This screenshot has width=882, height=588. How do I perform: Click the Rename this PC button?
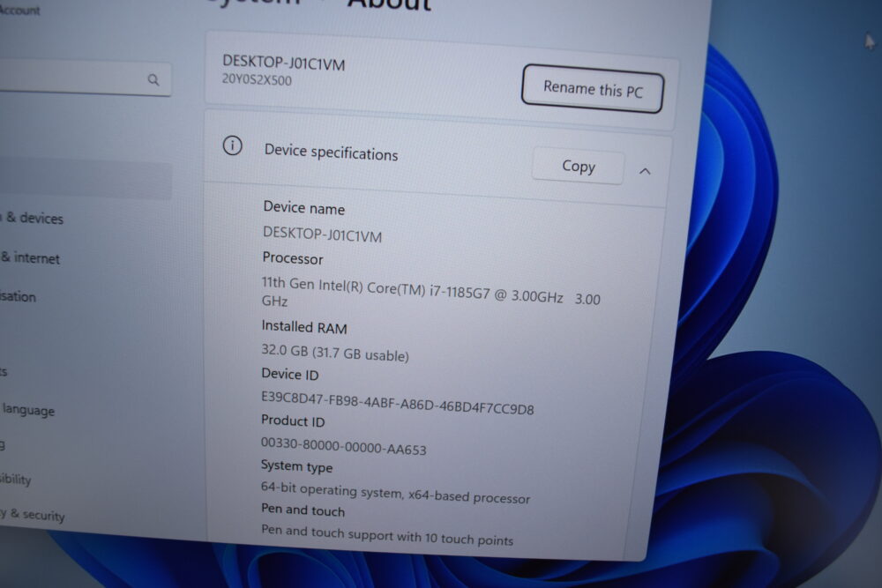[x=593, y=89]
